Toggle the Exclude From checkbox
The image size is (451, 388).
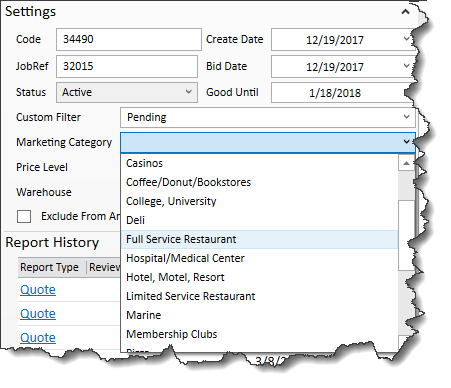[x=24, y=216]
